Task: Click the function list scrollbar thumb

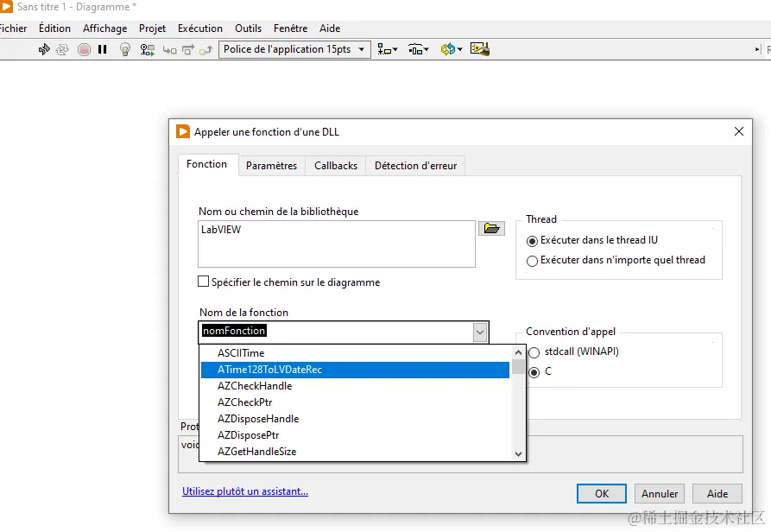Action: coord(518,367)
